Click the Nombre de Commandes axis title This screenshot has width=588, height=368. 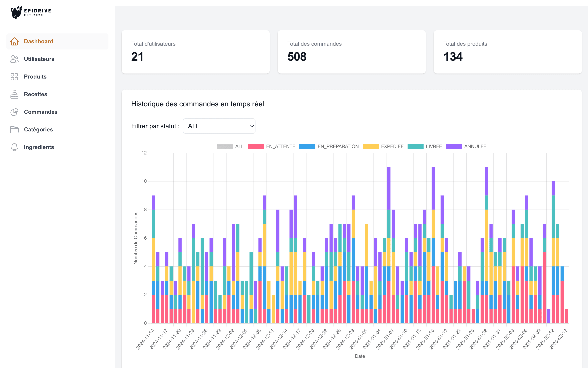[136, 238]
